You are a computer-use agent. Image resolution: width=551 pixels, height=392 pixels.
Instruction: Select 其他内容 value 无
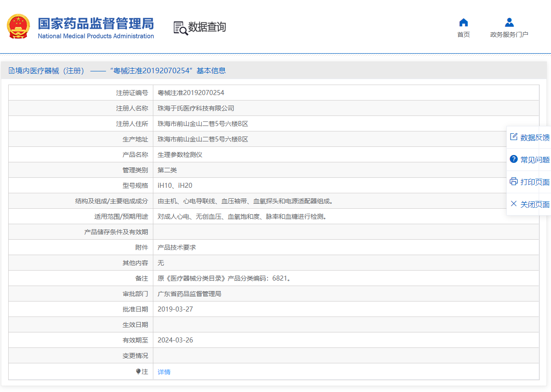pos(161,263)
